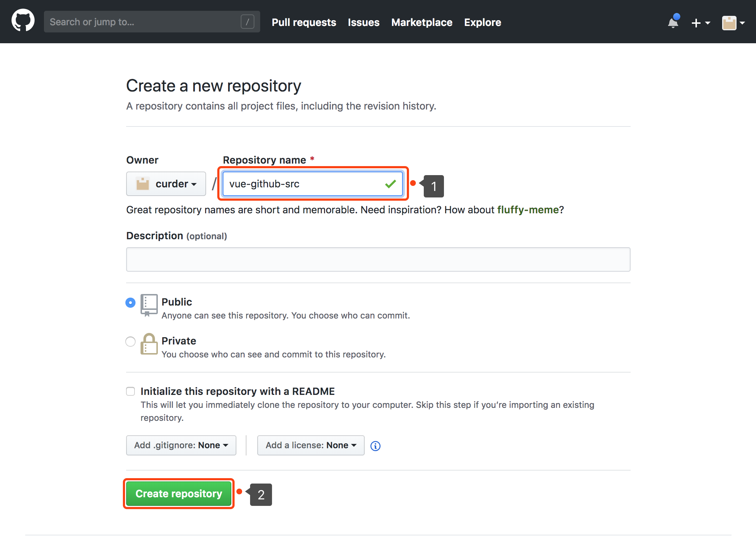Open the plus create-new menu
756x552 pixels.
click(x=700, y=23)
